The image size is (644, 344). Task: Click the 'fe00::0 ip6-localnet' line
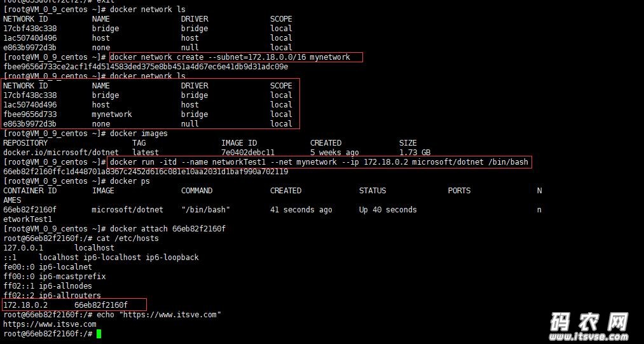pyautogui.click(x=48, y=266)
